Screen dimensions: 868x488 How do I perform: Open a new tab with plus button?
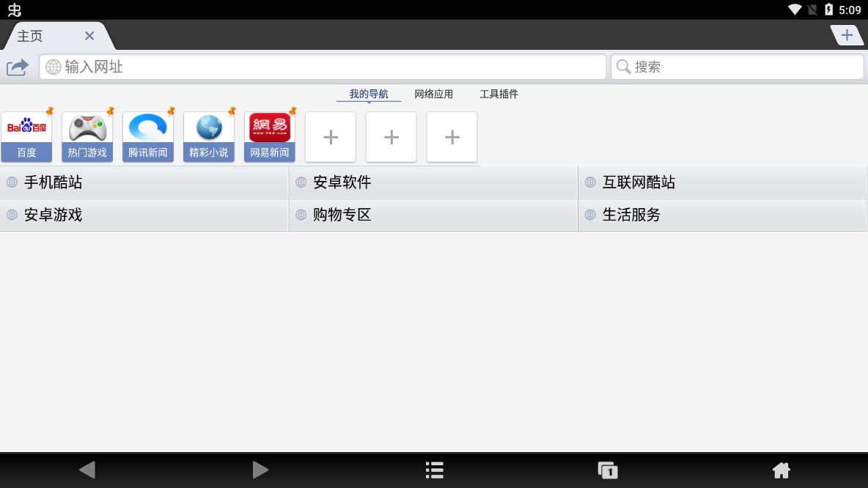coord(847,35)
